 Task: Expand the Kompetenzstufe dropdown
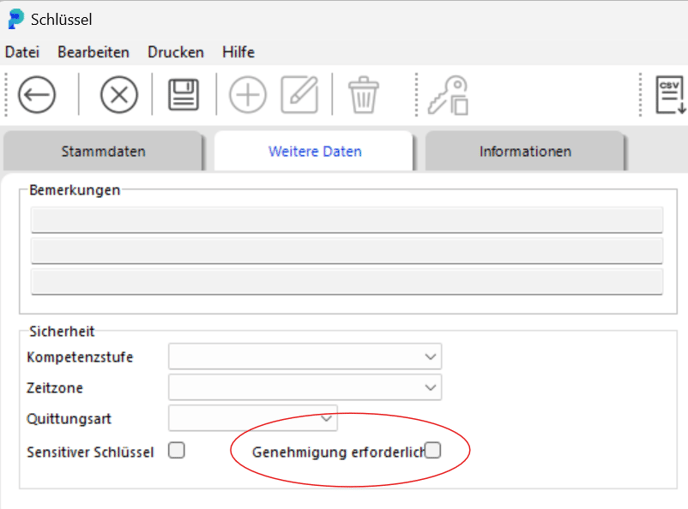click(x=305, y=356)
